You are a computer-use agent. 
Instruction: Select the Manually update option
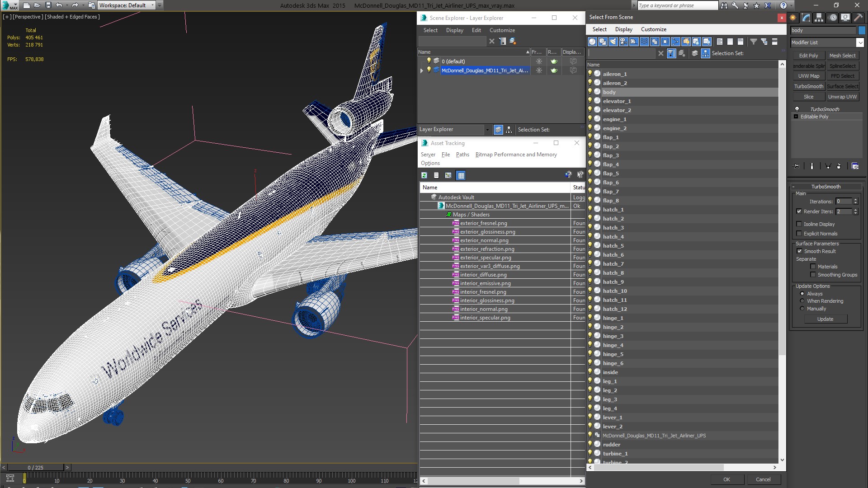[x=802, y=309]
